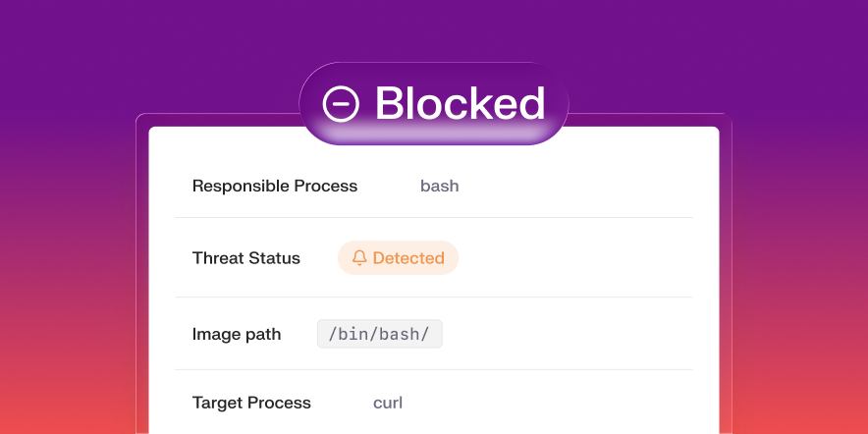
Task: Select the bash responsible process value
Action: click(440, 186)
